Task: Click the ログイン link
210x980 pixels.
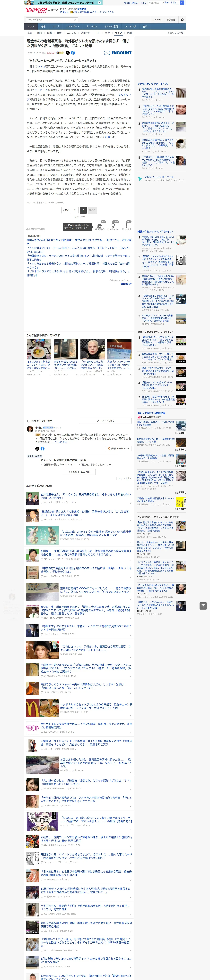Action: (64, 12)
